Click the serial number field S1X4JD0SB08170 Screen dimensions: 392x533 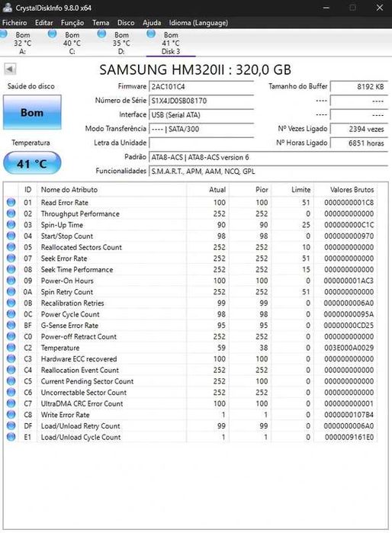(201, 101)
